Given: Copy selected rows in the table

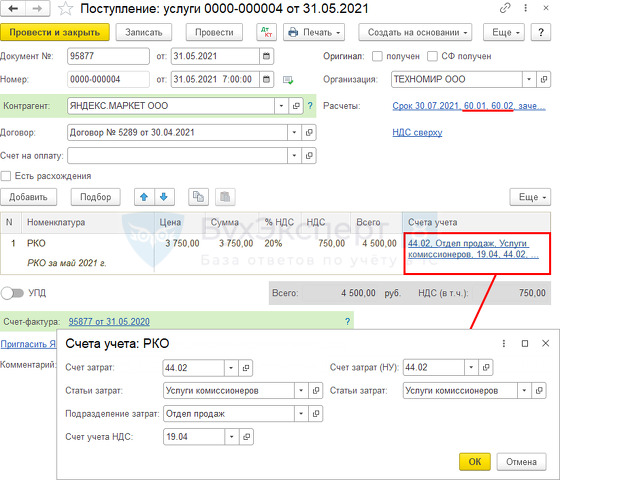Looking at the screenshot, I should point(198,197).
